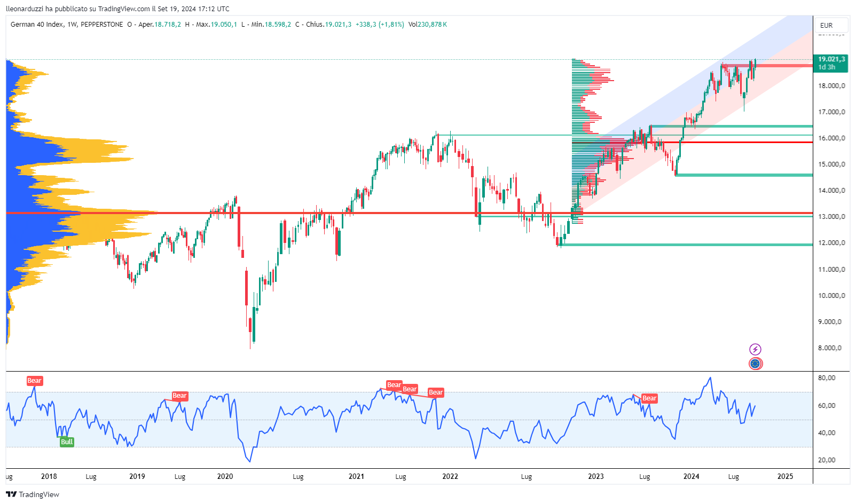Click the 13.000,0 price axis label

pos(832,217)
